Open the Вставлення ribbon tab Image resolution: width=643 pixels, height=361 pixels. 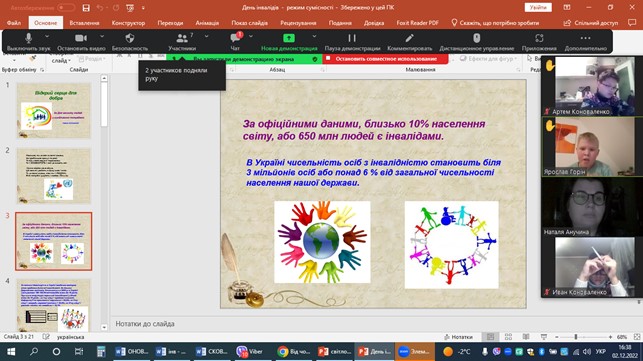(84, 23)
